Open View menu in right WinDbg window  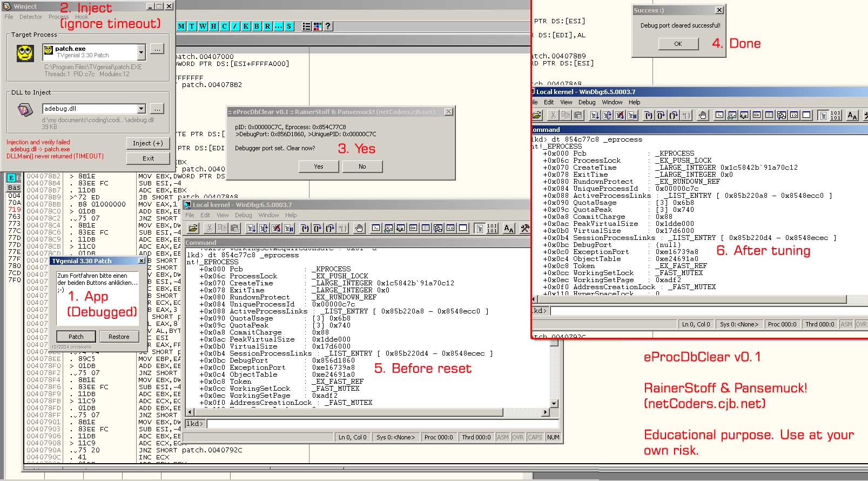pos(566,102)
